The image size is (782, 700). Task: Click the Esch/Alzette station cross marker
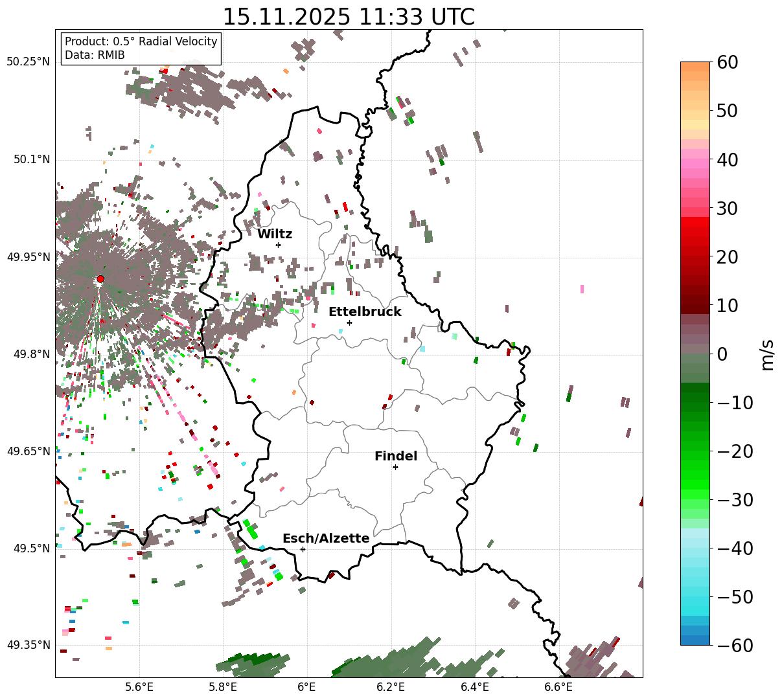(x=303, y=549)
